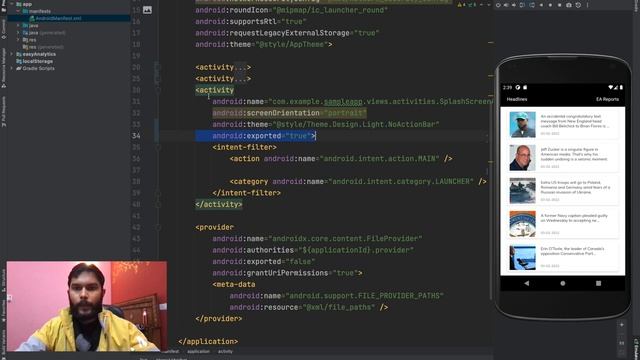The height and width of the screenshot is (360, 640).
Task: Select AndroidManifest.xml in project tree
Action: [58, 18]
